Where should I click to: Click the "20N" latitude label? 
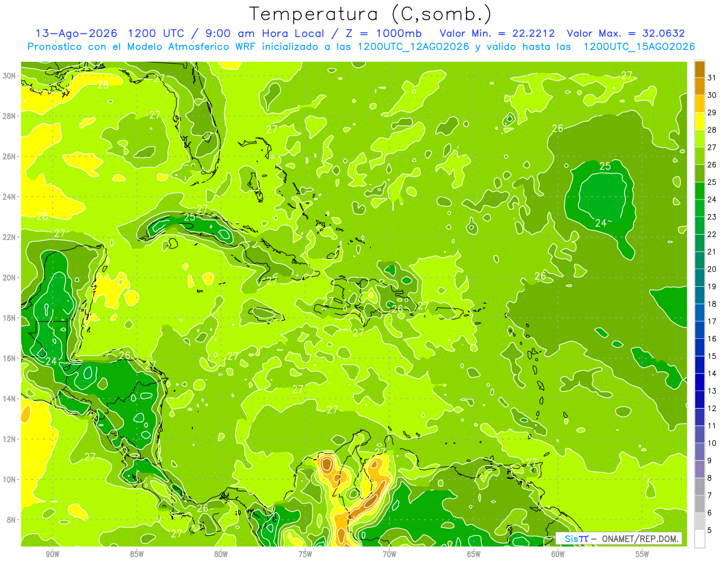[x=9, y=278]
